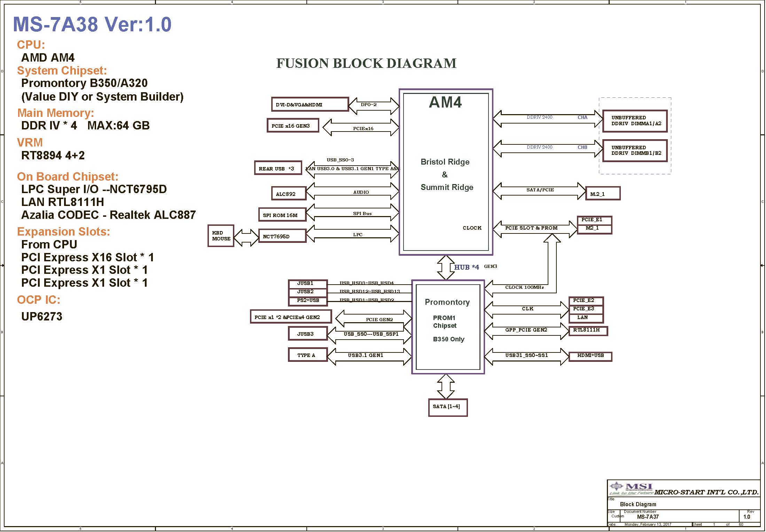Click the "CHB" channel label
Image resolution: width=766 pixels, height=532 pixels.
tap(583, 147)
